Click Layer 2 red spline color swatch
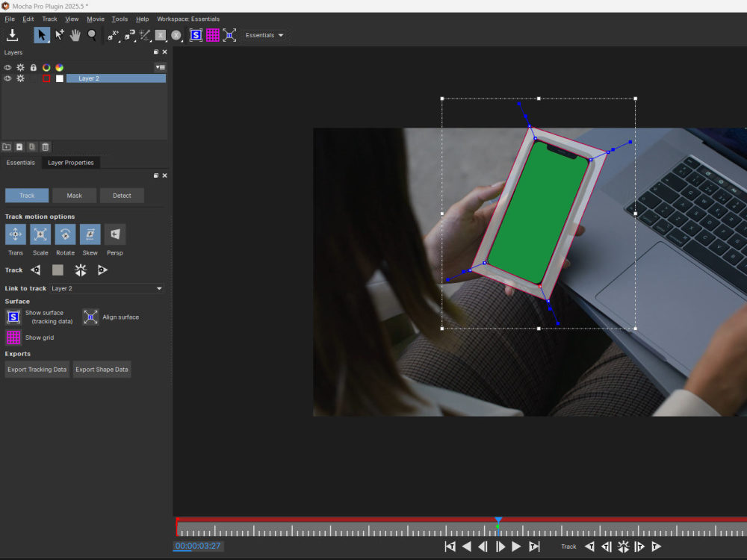 pos(46,78)
